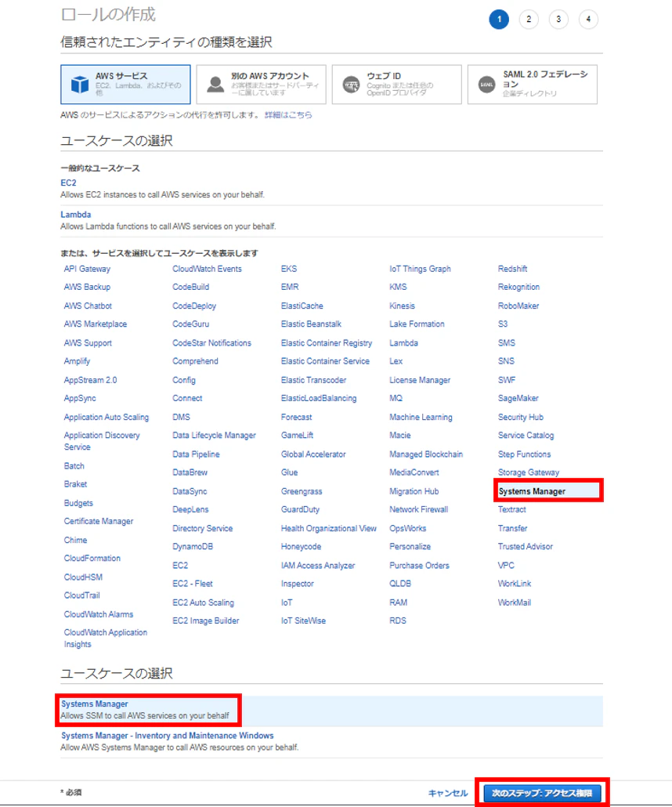Select Data Lifecycle Manager service

click(214, 435)
